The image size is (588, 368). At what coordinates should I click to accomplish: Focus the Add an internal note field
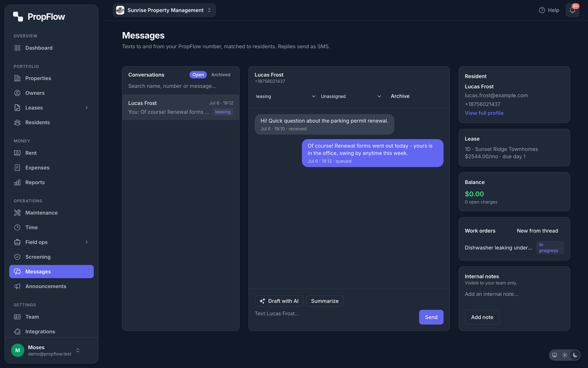coord(514,298)
